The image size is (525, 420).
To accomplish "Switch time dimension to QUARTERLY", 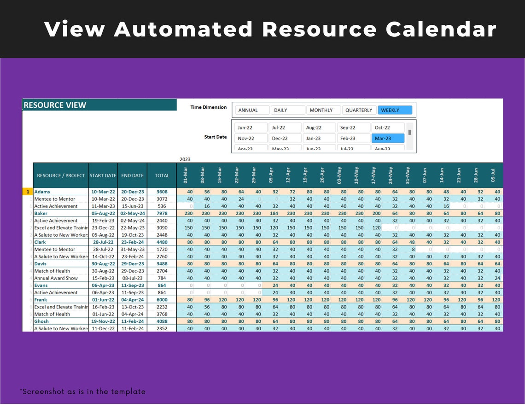I will [359, 110].
